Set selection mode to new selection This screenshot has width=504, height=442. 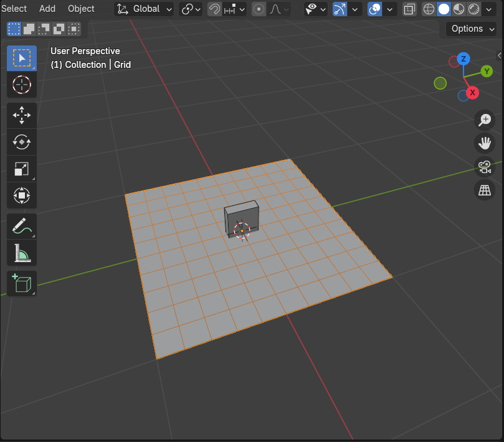tap(14, 29)
